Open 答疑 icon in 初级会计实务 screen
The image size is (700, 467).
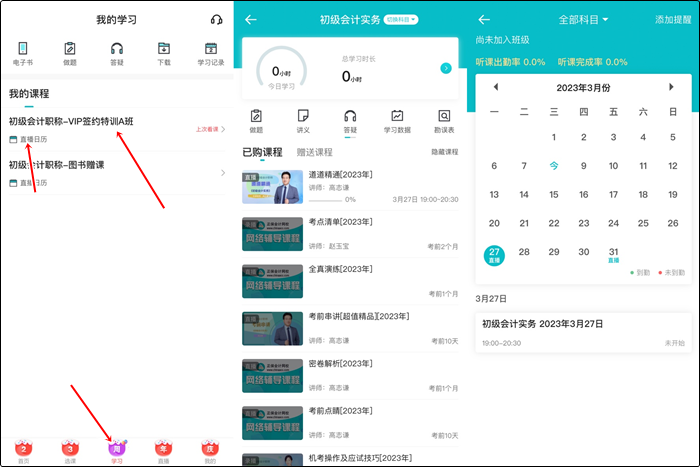pos(350,121)
